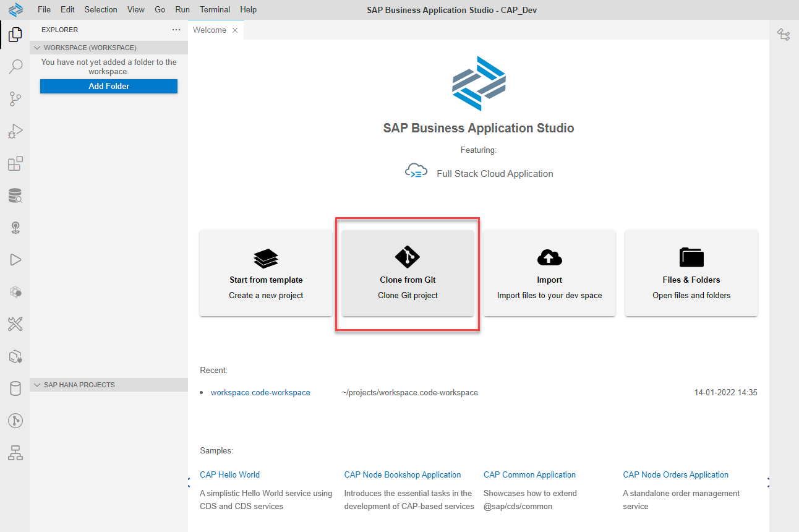The width and height of the screenshot is (799, 532).
Task: Open the Selection menu
Action: (x=101, y=10)
